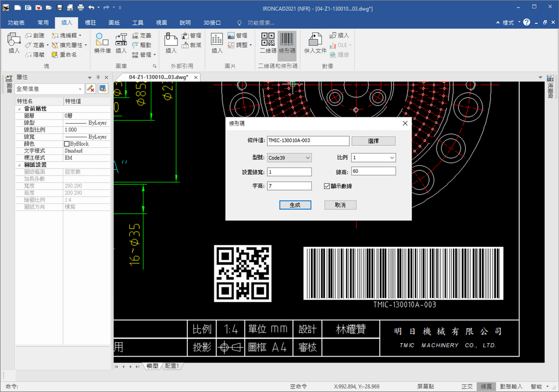This screenshot has height=392, width=559.
Task: Click the 生成 generate button
Action: 295,205
